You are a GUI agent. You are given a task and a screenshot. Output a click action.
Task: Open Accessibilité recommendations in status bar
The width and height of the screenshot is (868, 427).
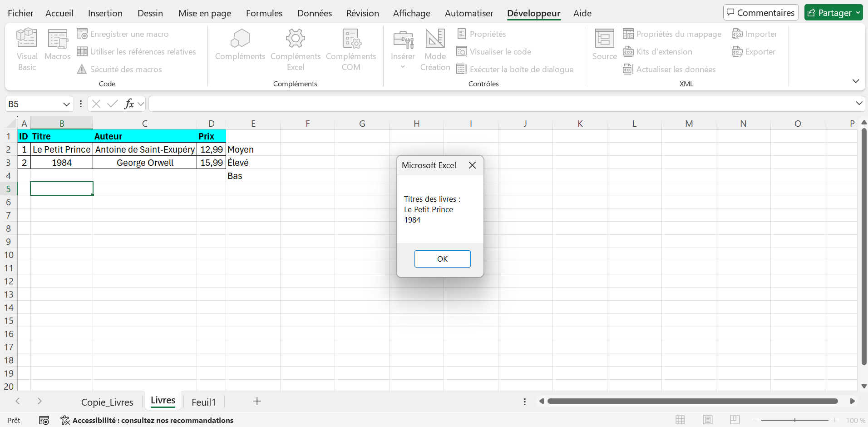[x=147, y=421]
